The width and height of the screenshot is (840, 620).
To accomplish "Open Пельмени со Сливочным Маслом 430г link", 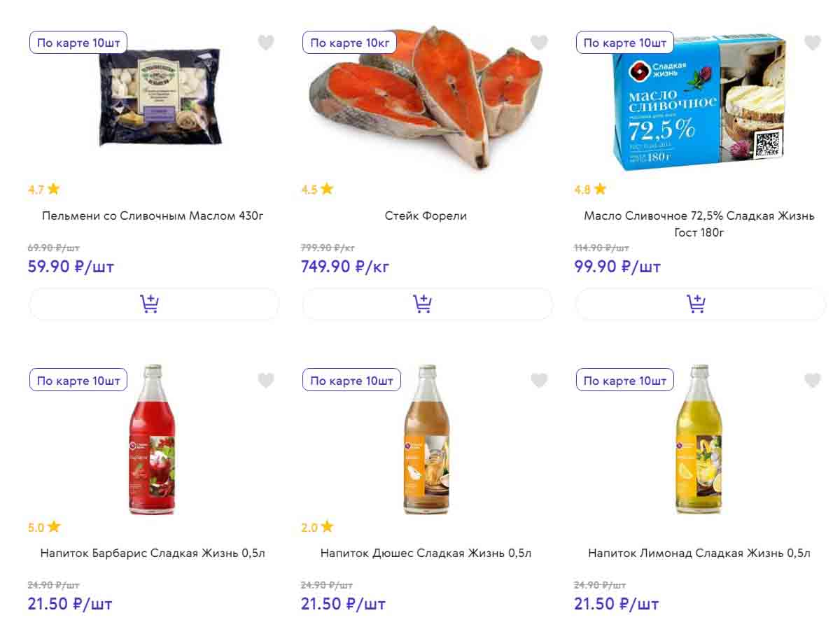I will tap(153, 216).
